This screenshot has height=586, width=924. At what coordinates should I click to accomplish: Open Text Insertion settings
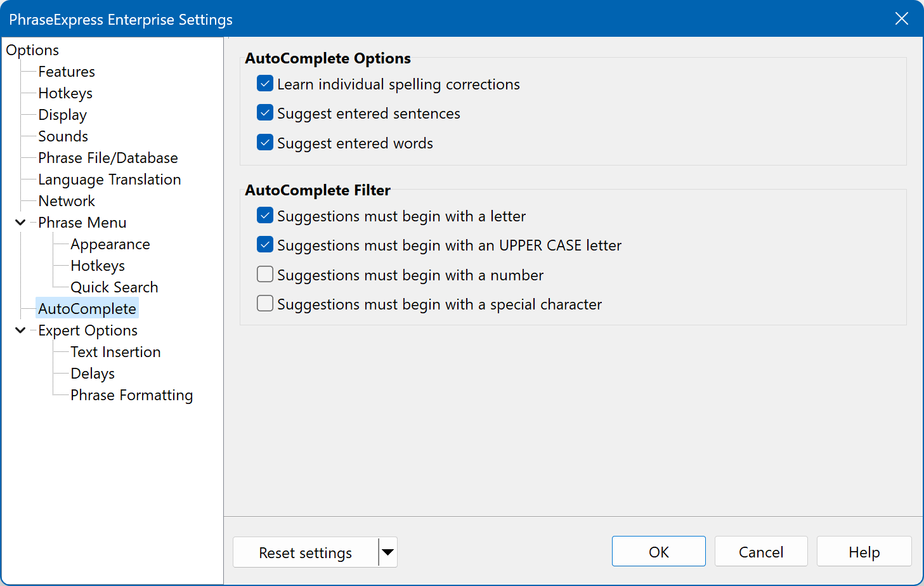click(x=115, y=352)
